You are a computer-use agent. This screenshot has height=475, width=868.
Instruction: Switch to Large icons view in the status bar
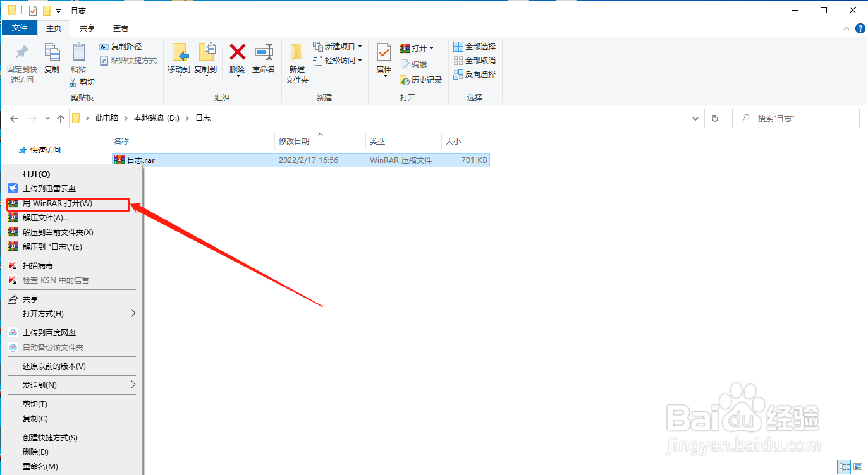coord(859,467)
